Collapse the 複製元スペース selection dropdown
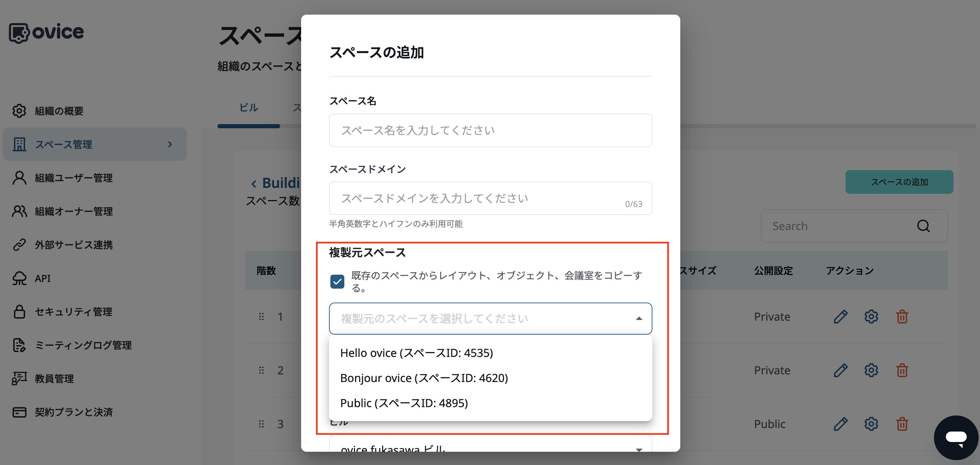Screen dimensions: 980x465 [x=639, y=319]
